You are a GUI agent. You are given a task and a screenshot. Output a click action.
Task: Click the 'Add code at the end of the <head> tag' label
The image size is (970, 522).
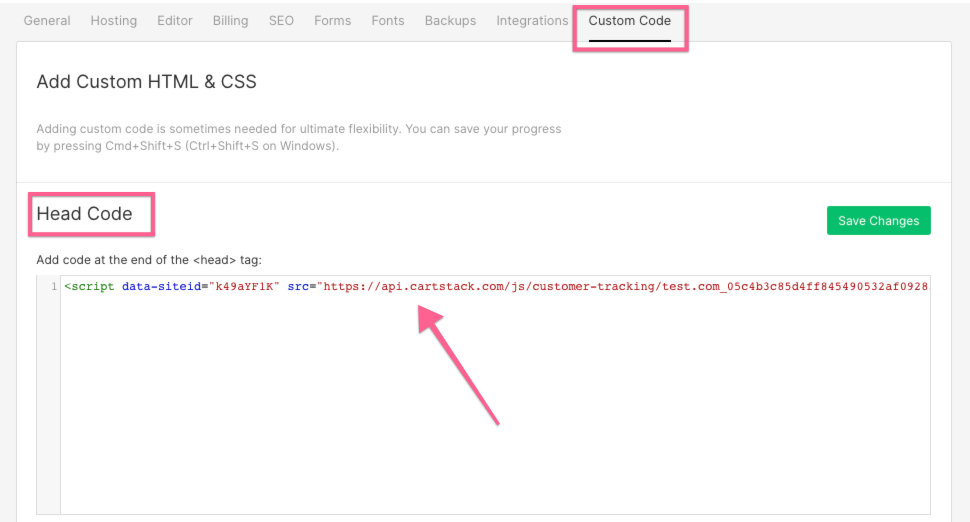click(149, 260)
